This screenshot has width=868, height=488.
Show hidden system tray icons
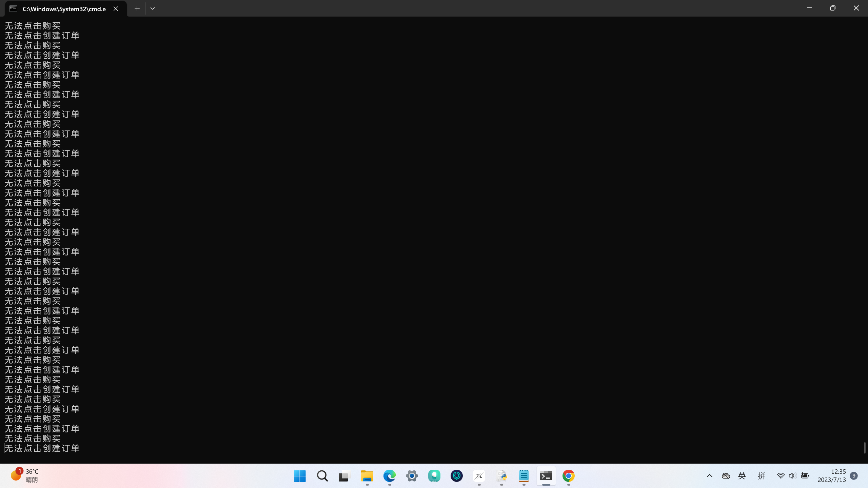709,476
